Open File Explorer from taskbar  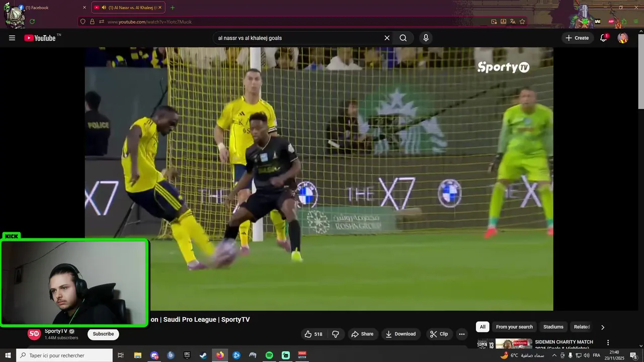click(138, 355)
